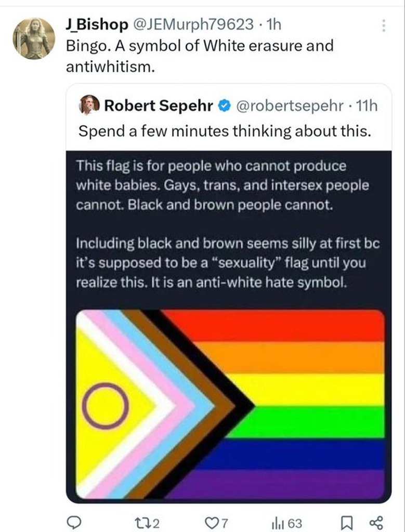Image resolution: width=405 pixels, height=532 pixels.
Task: Click the share icon below the post
Action: coord(376,522)
